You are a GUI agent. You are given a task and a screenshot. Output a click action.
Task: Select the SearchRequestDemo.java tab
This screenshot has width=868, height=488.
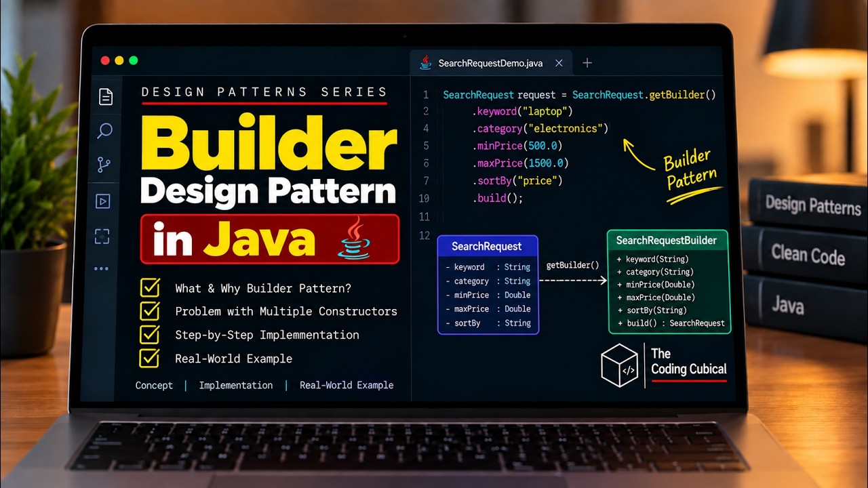(x=492, y=63)
